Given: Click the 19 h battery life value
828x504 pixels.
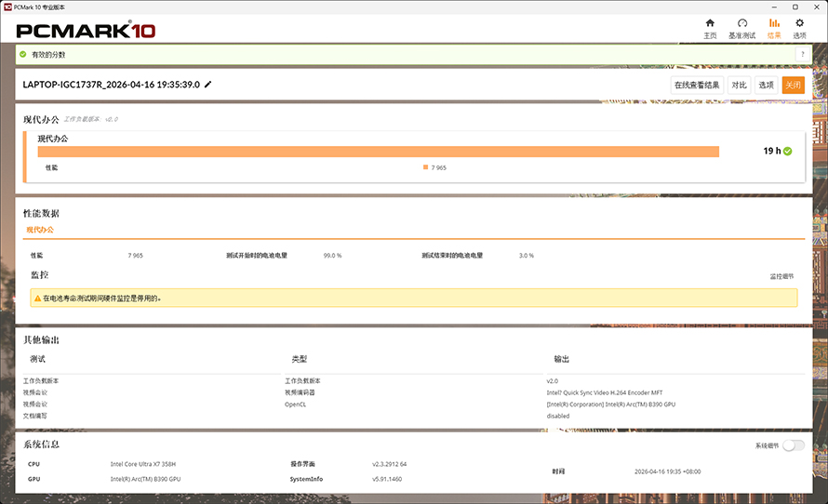Looking at the screenshot, I should (x=771, y=151).
